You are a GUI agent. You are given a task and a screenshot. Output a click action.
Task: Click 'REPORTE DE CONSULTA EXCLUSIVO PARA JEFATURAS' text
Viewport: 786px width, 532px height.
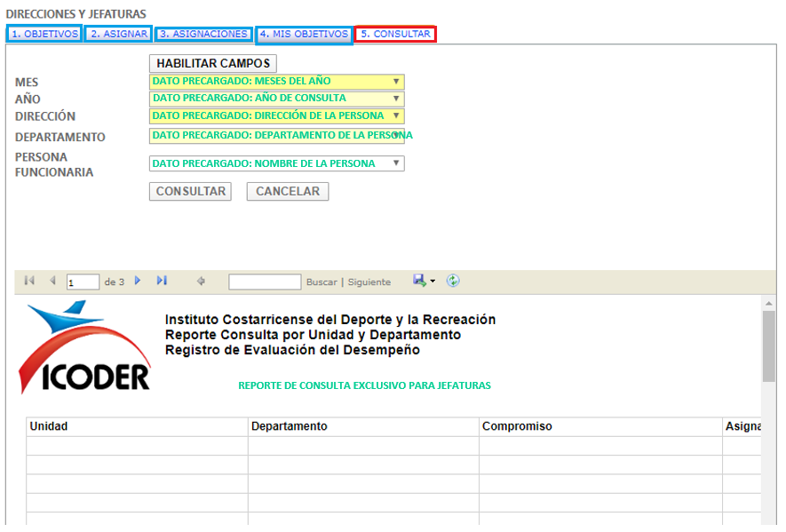pyautogui.click(x=364, y=385)
